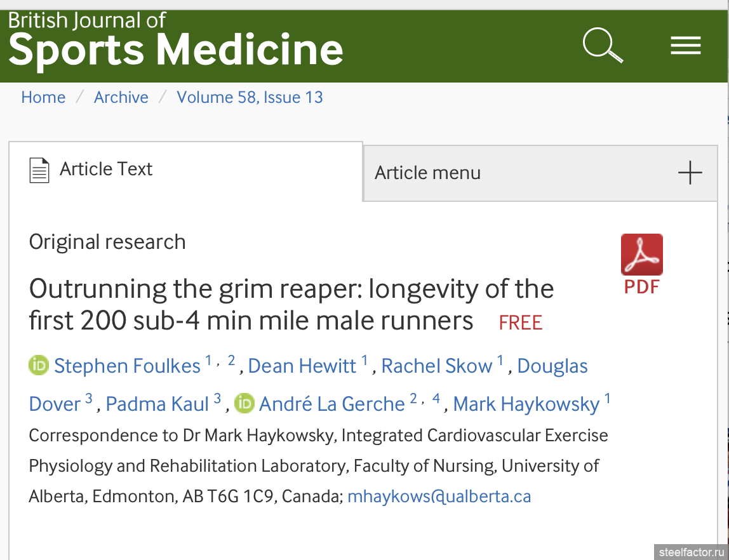This screenshot has width=729, height=560.
Task: Click the British Journal of Sports Medicine logo
Action: (x=176, y=41)
